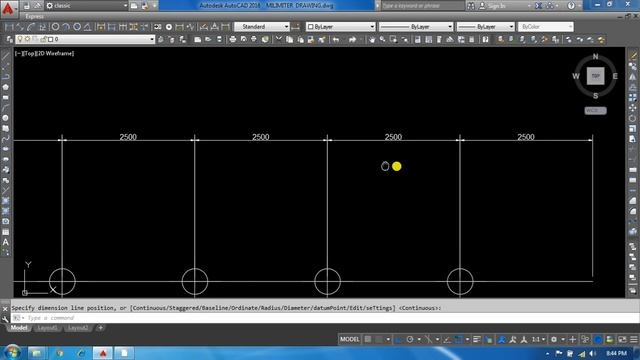Click the Linear dimension icon
The height and width of the screenshot is (360, 640).
[x=9, y=27]
